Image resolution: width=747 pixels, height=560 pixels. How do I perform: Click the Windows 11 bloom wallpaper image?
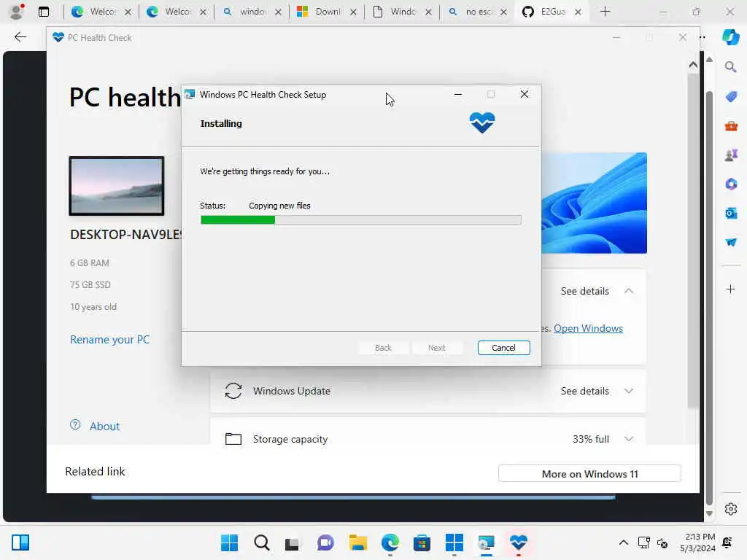(594, 203)
